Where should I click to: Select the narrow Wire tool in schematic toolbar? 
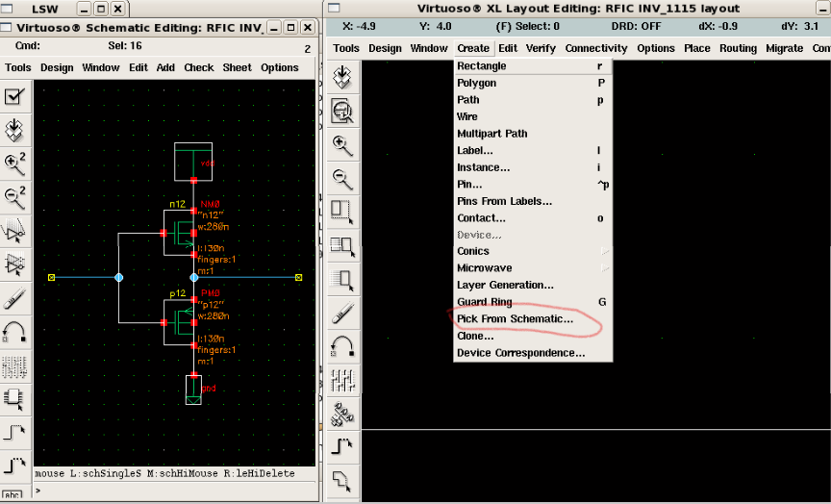click(x=14, y=433)
